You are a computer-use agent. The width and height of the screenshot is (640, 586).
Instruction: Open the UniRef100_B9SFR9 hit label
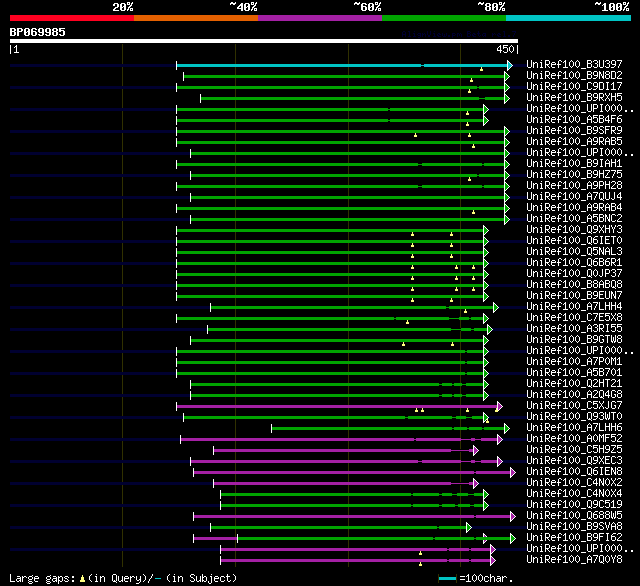(x=574, y=130)
